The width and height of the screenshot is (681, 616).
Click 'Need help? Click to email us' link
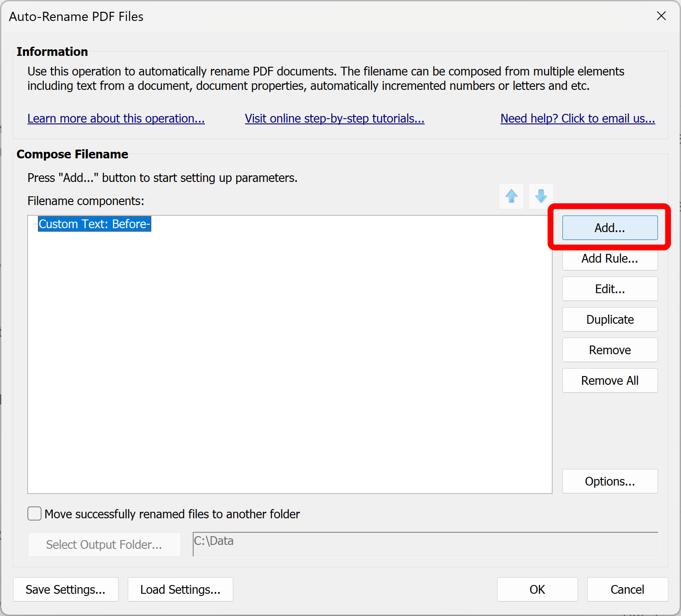click(578, 119)
